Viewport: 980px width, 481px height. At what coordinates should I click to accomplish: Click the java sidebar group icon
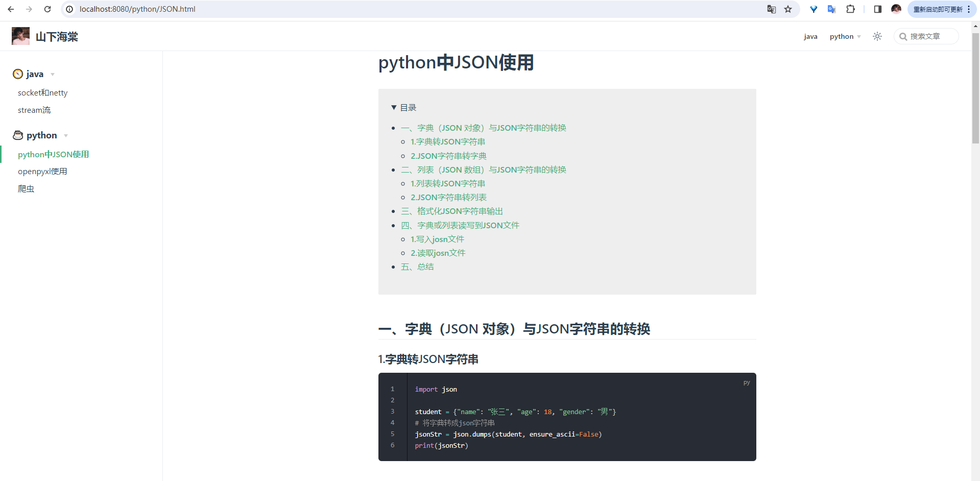tap(18, 74)
